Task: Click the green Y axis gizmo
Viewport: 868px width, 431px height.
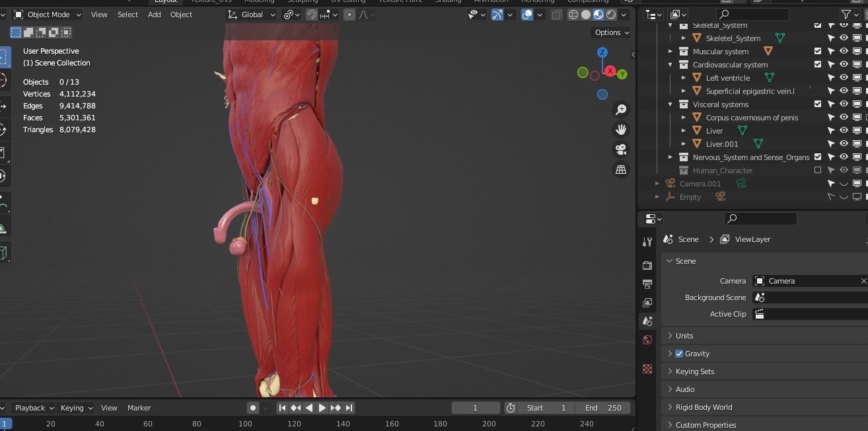Action: 622,74
